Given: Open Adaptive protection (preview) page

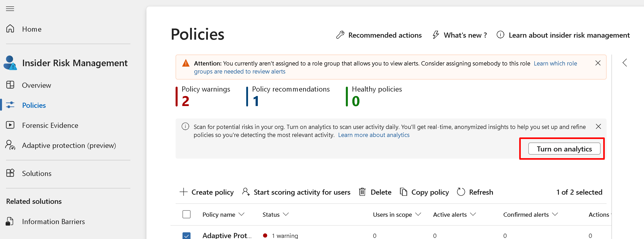Looking at the screenshot, I should 69,145.
